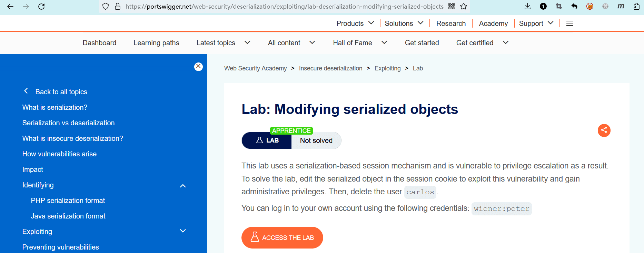Bookmark this page with the star icon
Screen dimensions: 644x253
pyautogui.click(x=464, y=7)
